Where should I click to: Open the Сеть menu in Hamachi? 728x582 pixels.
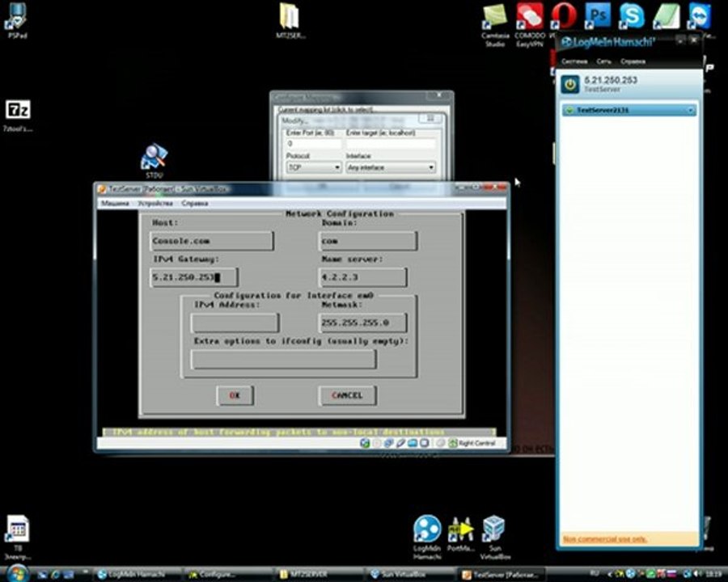603,61
